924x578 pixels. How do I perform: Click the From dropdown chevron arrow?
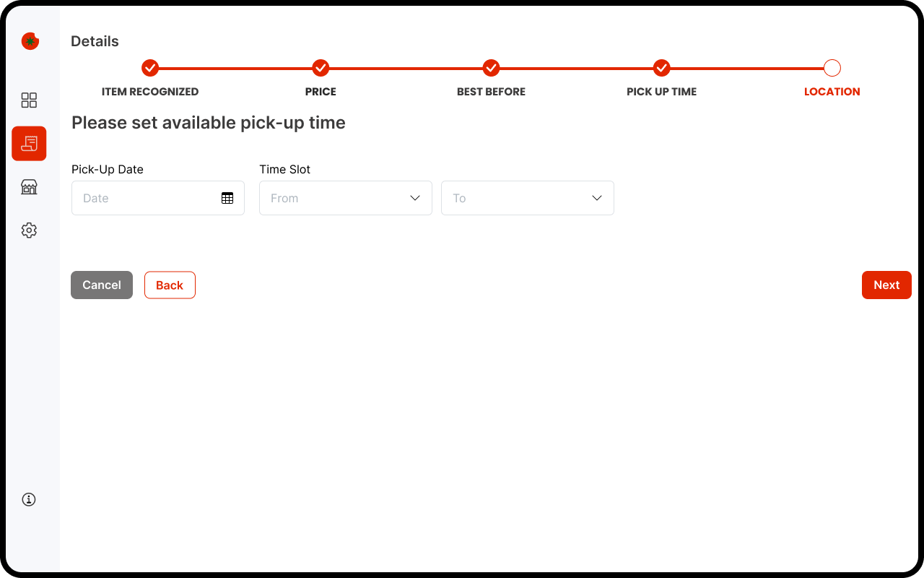(x=415, y=198)
